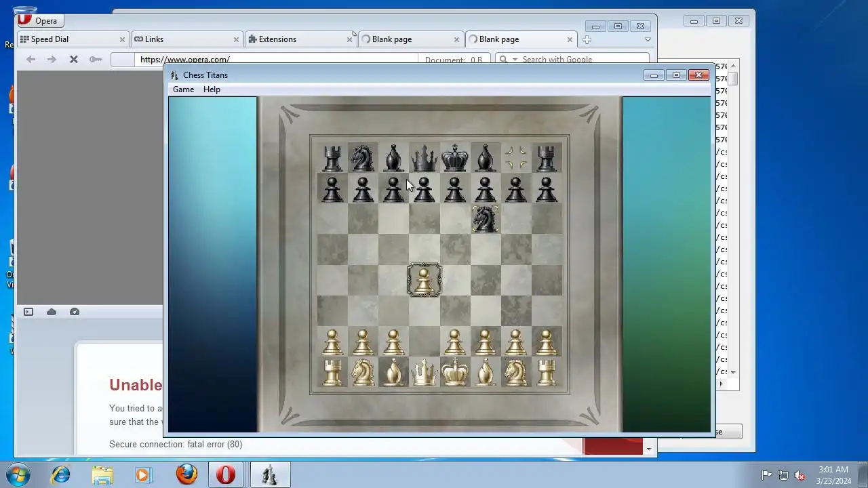Select the white bishop on c1

pos(393,373)
